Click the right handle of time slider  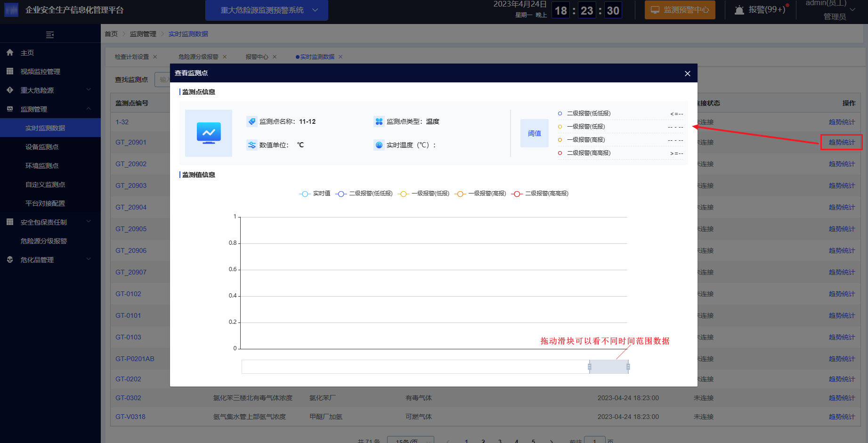click(628, 367)
